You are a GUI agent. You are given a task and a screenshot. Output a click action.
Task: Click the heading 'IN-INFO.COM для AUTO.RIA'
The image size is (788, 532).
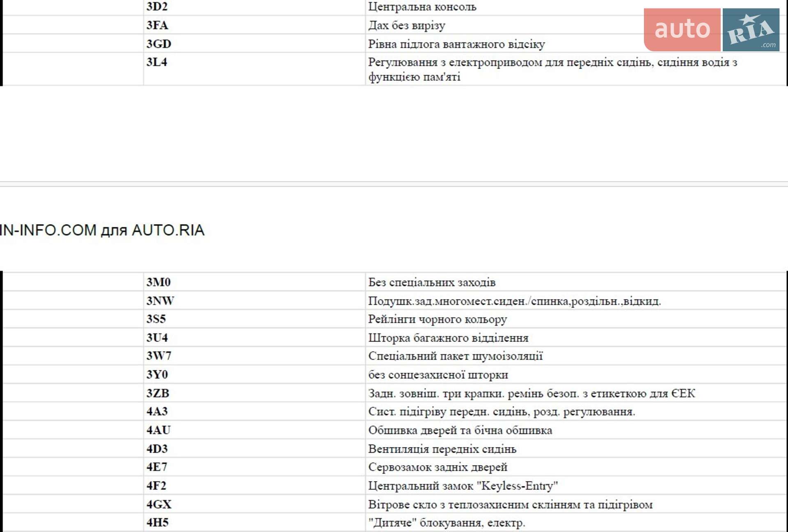click(x=102, y=230)
